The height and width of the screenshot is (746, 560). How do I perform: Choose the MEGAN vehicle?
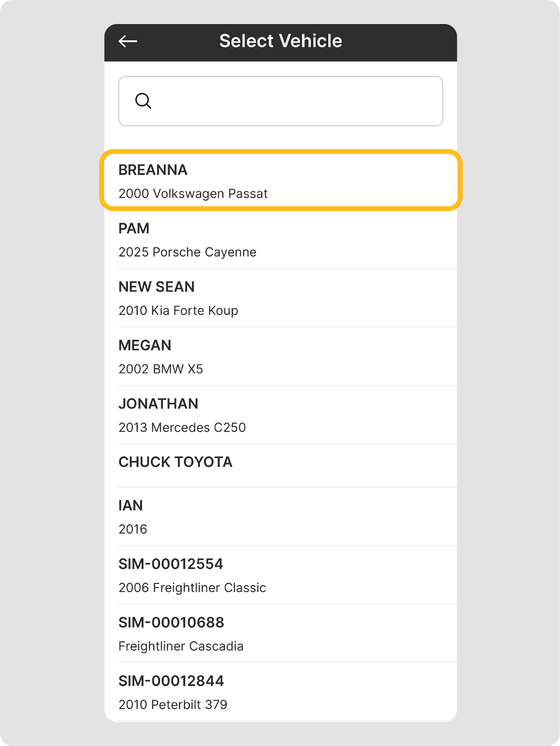point(145,345)
